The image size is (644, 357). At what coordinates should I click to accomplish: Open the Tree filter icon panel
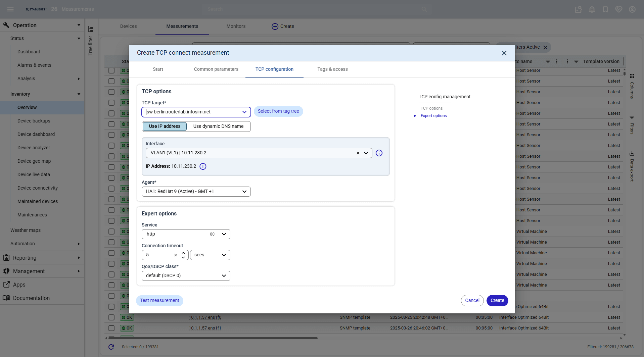[x=91, y=30]
